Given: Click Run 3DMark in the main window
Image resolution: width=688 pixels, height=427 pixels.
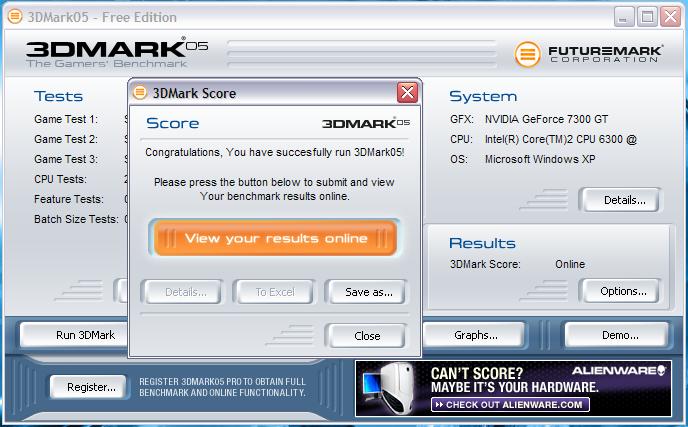Looking at the screenshot, I should coord(75,335).
